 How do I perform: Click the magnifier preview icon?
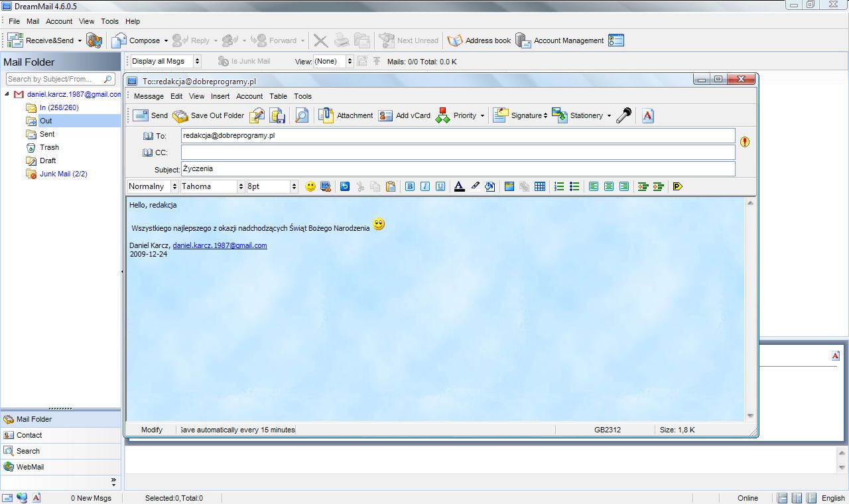tap(302, 115)
